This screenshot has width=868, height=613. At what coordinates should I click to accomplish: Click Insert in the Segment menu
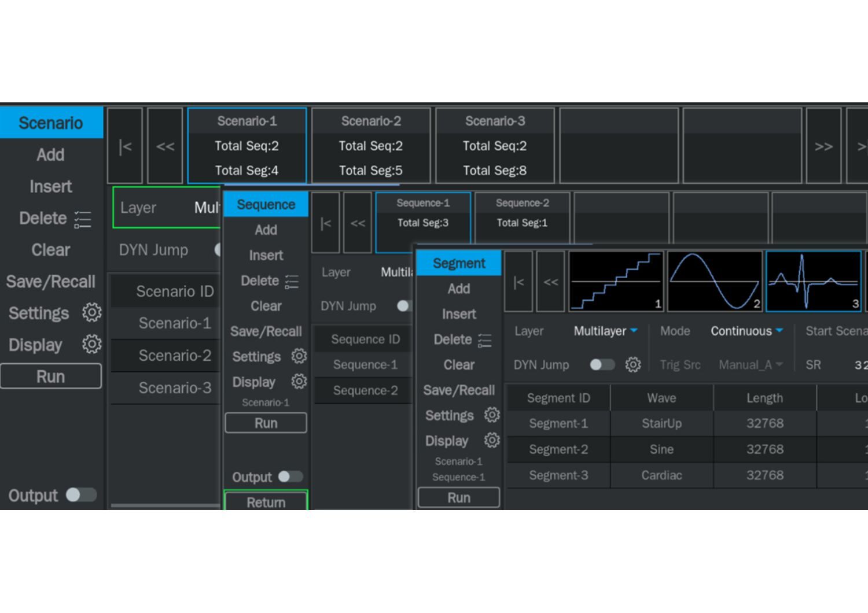pos(459,314)
